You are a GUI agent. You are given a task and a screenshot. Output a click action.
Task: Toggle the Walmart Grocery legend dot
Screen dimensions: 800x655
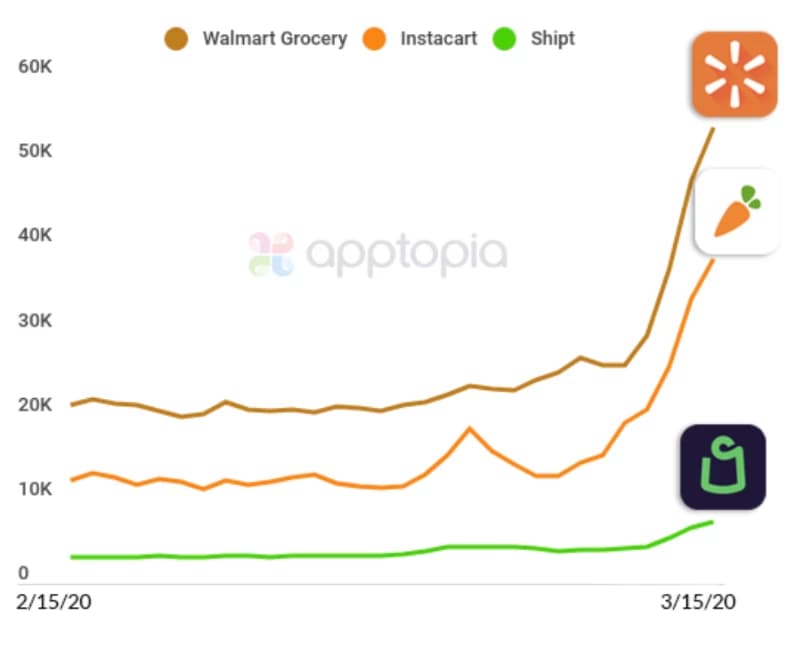pyautogui.click(x=176, y=39)
